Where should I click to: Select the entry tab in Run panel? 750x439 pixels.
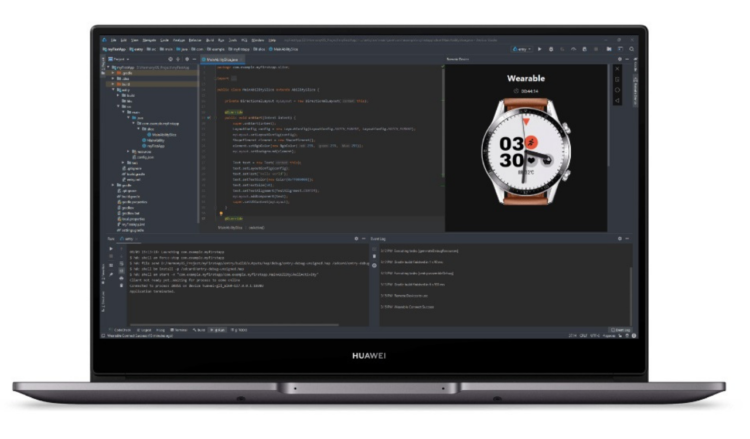pos(127,239)
